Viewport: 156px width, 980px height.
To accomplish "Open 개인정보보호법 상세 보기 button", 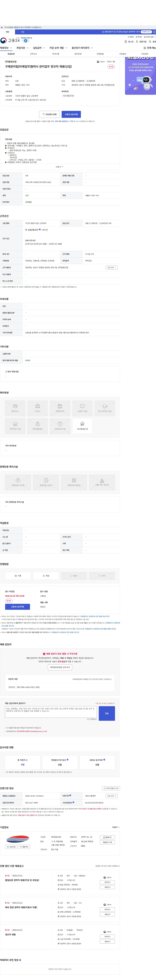I will click(x=60, y=667).
